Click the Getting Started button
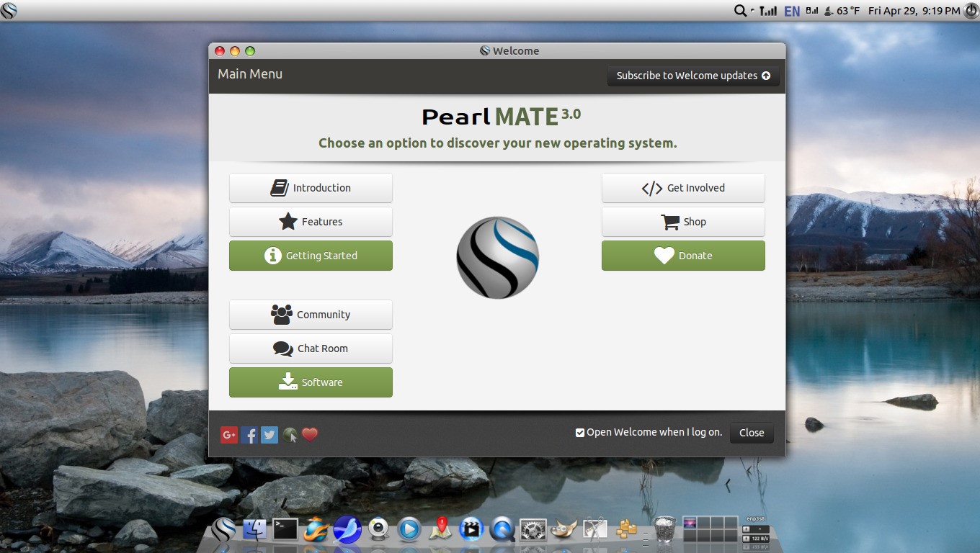This screenshot has height=553, width=980. (311, 256)
